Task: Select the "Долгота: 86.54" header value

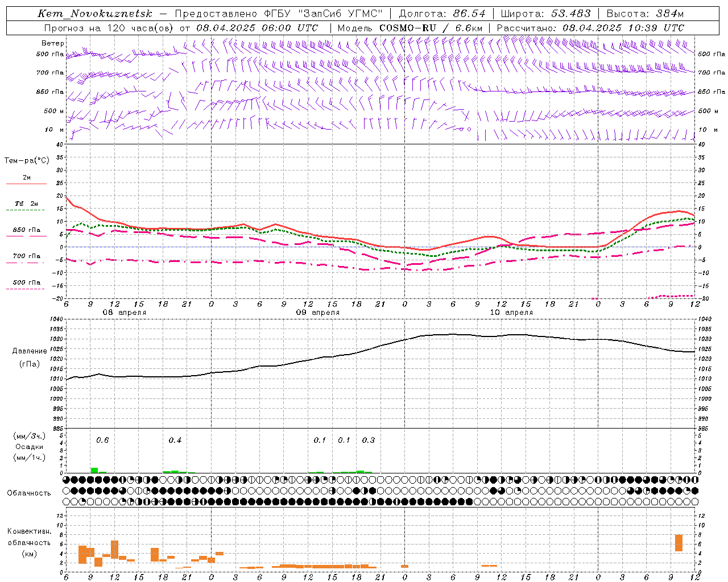Action: [442, 14]
